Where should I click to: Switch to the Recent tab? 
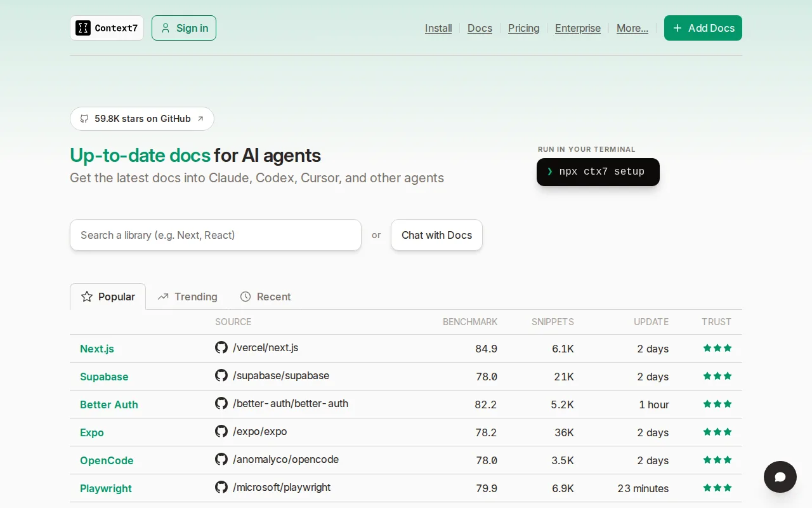tap(265, 297)
